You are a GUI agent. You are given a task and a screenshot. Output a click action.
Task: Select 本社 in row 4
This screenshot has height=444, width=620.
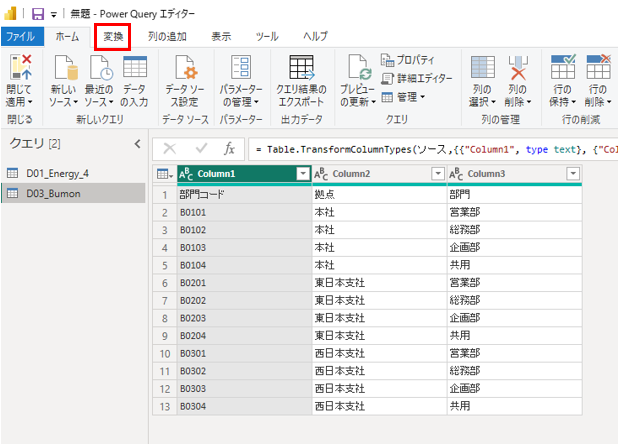380,248
